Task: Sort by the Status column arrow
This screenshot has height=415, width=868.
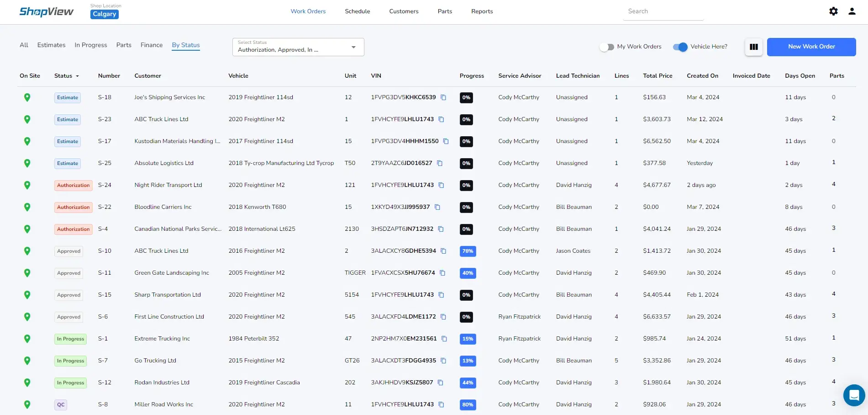Action: (x=77, y=76)
